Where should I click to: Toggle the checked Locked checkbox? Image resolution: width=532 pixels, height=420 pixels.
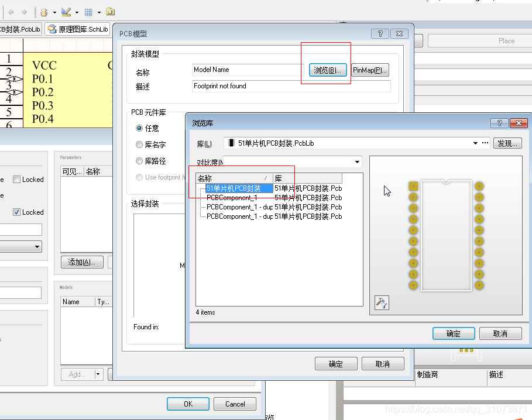coord(17,212)
